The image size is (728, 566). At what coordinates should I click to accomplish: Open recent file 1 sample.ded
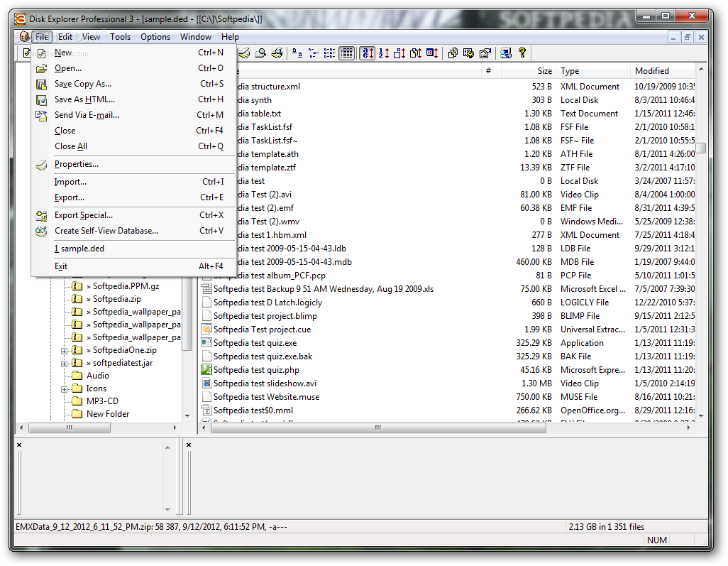[x=133, y=249]
